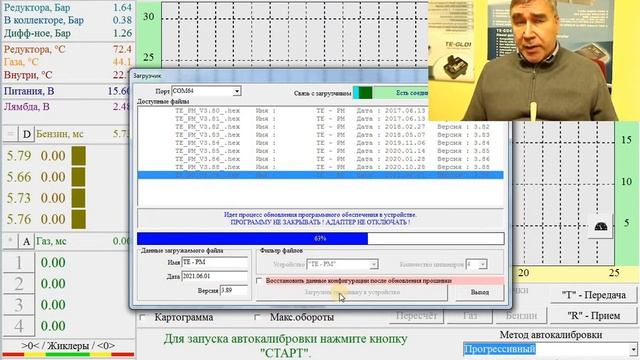The height and width of the screenshot is (360, 640).
Task: Click the ПРОГРАММУ НЕ ЗАКРЫВАТЬ warning message
Action: tap(320, 222)
